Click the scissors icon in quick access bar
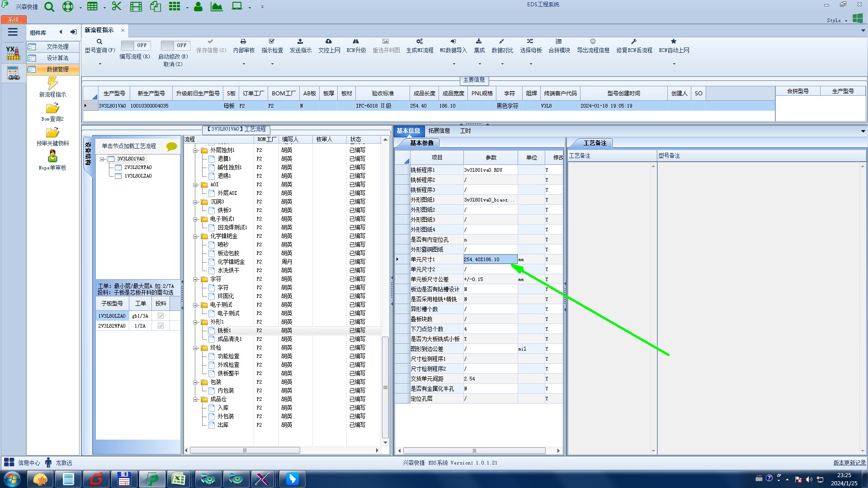 pyautogui.click(x=117, y=6)
